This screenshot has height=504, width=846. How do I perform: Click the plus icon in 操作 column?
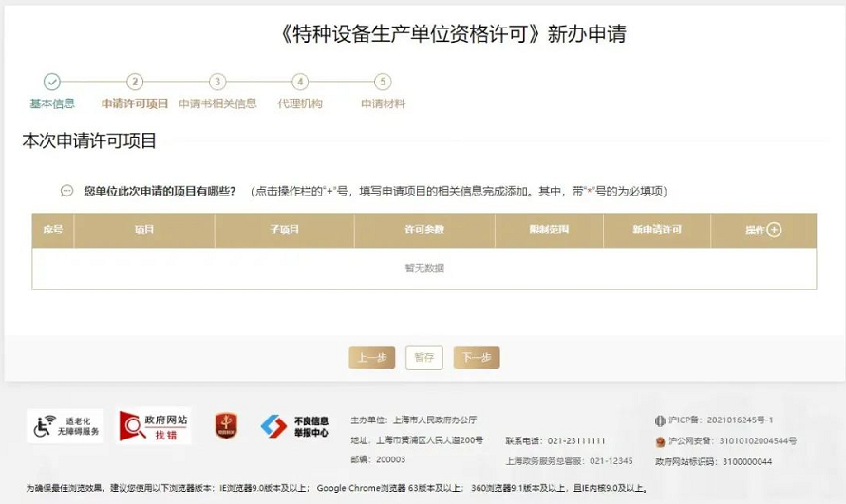point(774,230)
